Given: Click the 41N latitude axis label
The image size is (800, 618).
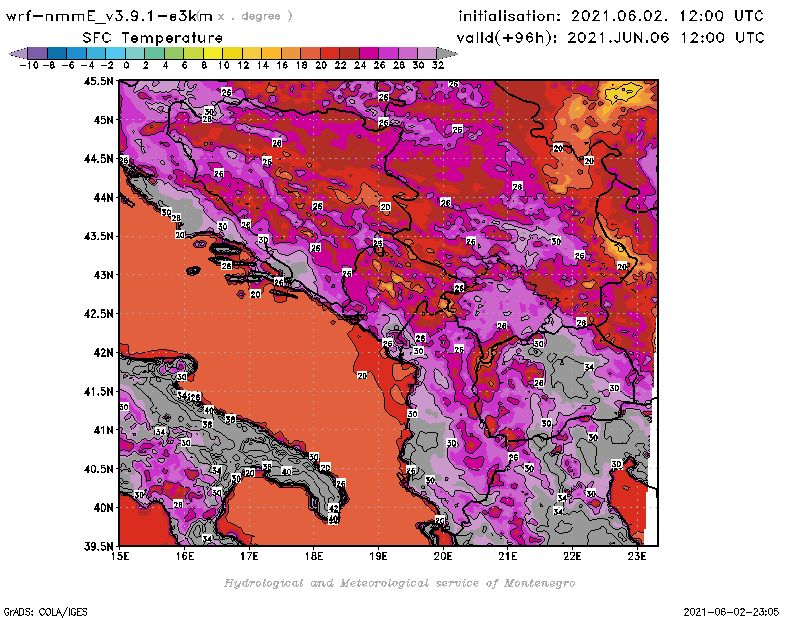Looking at the screenshot, I should click(x=103, y=430).
